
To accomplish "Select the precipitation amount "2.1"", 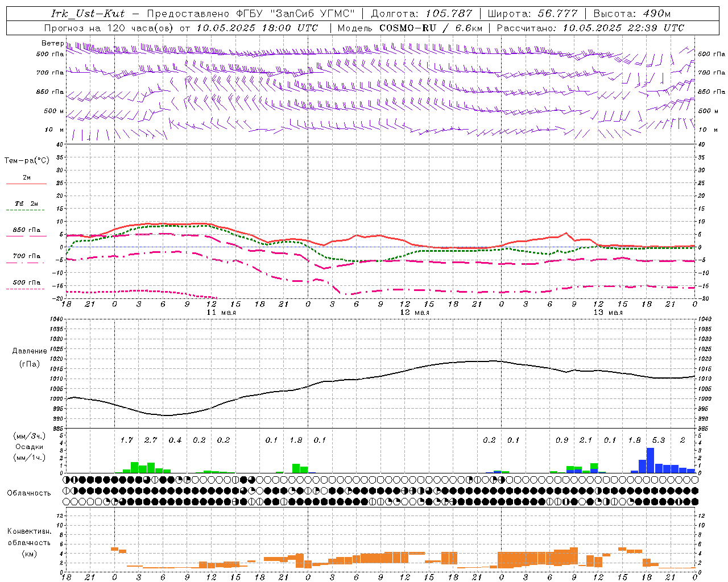I will click(586, 440).
